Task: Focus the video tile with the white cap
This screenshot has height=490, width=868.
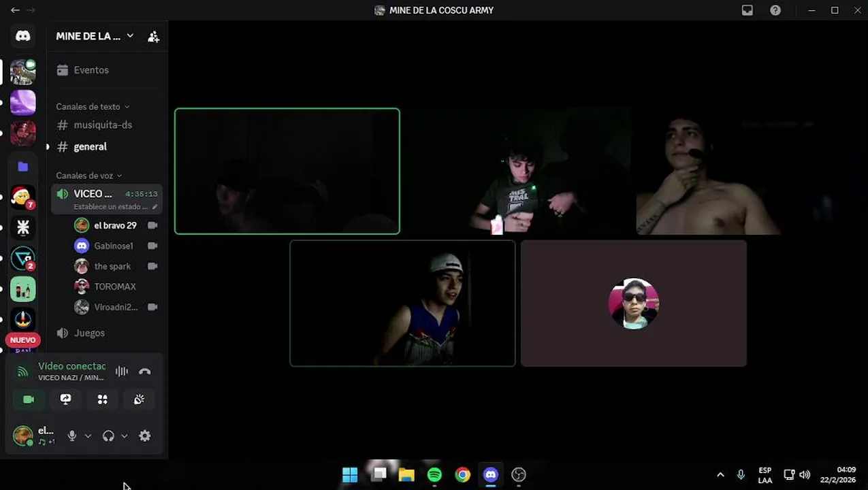Action: pyautogui.click(x=402, y=304)
